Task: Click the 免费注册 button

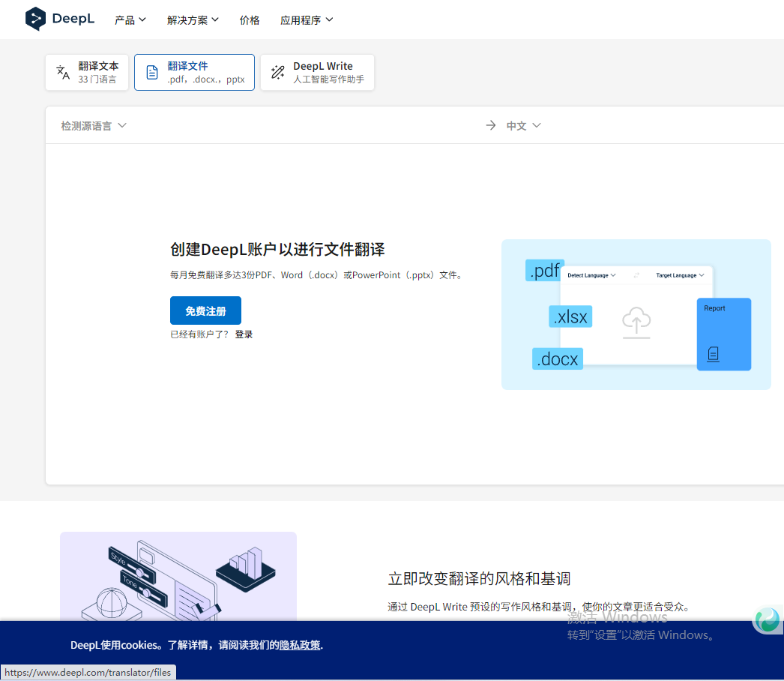Action: click(205, 310)
